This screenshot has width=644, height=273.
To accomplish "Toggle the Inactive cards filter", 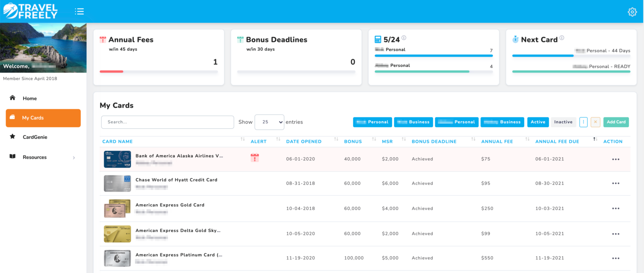I will 563,122.
